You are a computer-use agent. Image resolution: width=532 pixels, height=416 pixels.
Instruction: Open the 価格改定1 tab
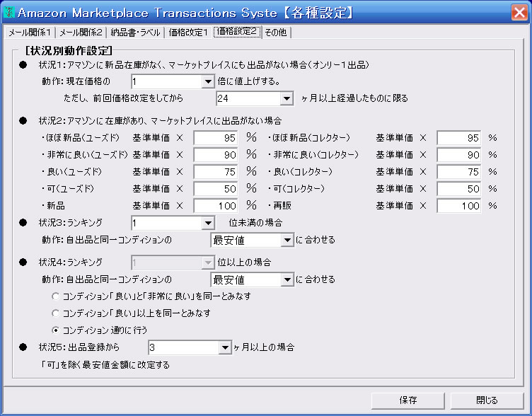pyautogui.click(x=188, y=33)
